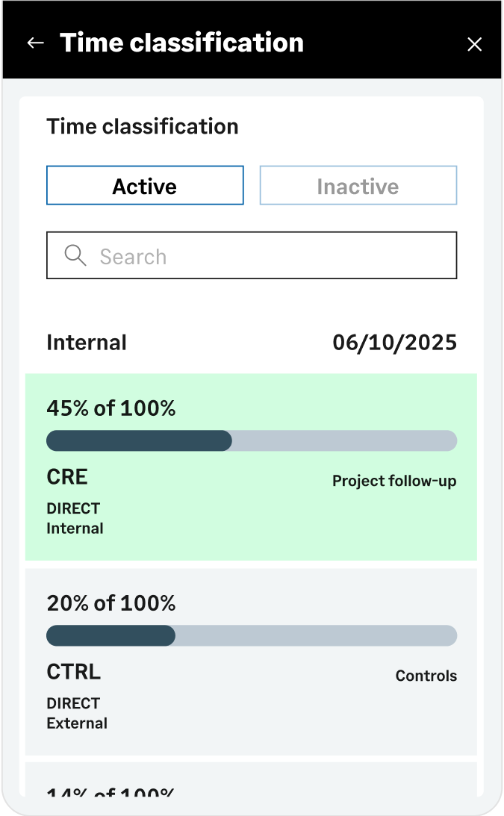This screenshot has width=504, height=816.
Task: Click the Time classification title in header
Action: click(x=181, y=43)
